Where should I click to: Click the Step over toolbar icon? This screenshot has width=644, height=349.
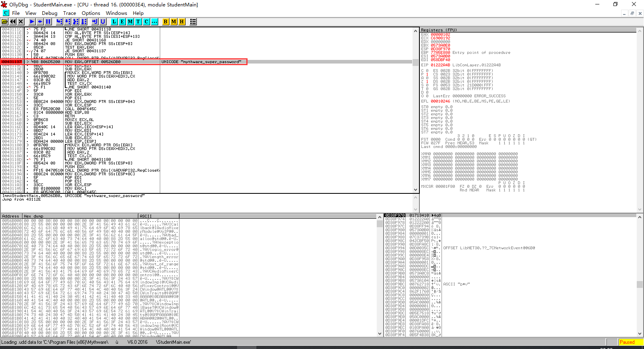(68, 22)
